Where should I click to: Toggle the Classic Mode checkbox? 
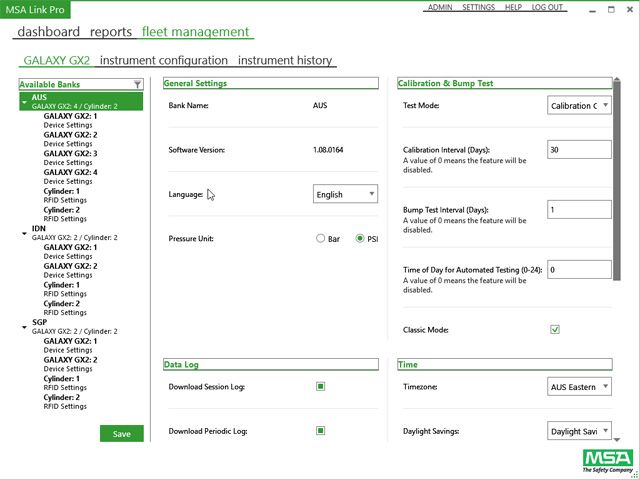tap(555, 329)
